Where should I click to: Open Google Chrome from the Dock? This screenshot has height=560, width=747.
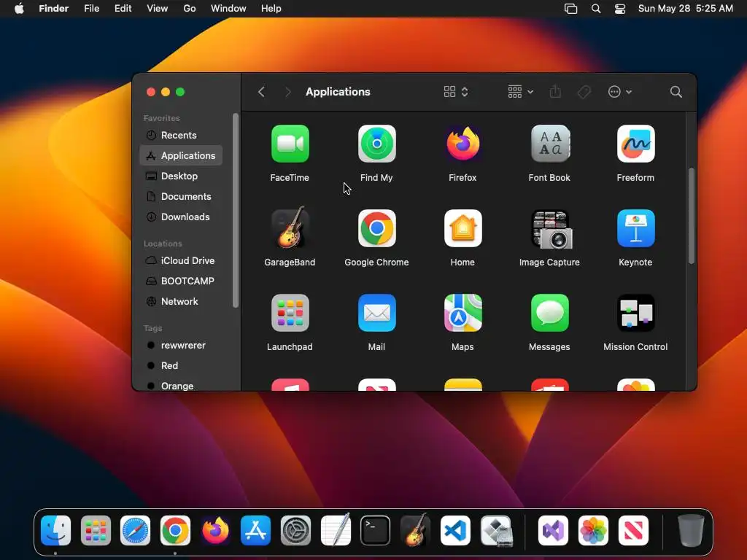click(175, 531)
